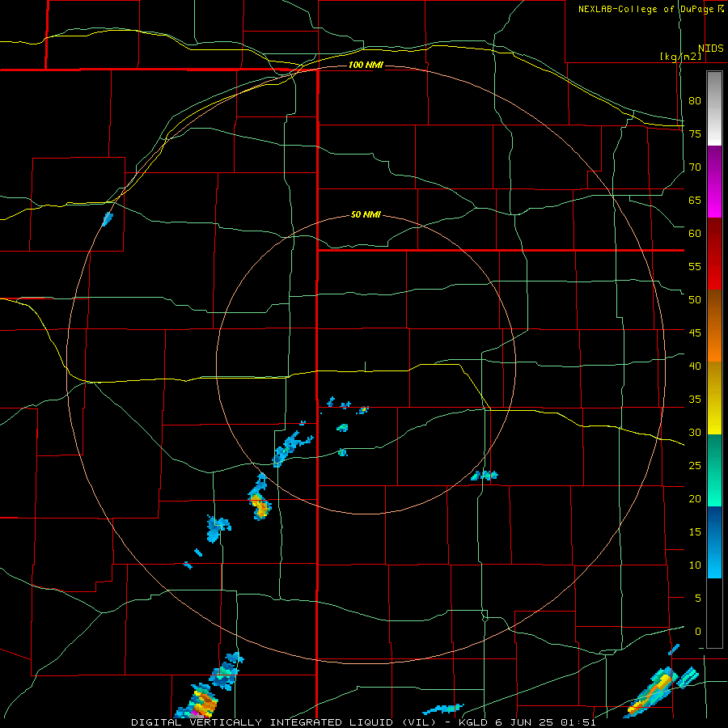Click the NEXLAB-College of DuPage title text
The height and width of the screenshot is (728, 728).
[x=646, y=9]
